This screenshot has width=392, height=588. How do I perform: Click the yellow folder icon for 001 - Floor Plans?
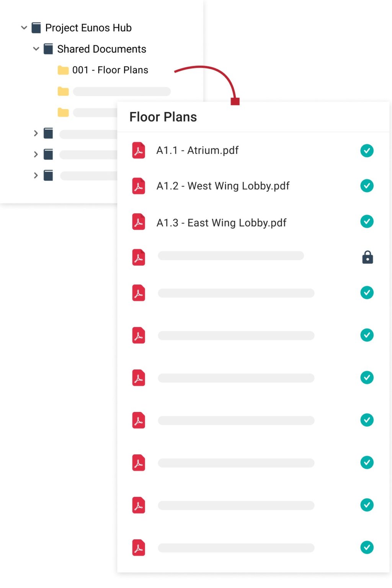tap(63, 70)
